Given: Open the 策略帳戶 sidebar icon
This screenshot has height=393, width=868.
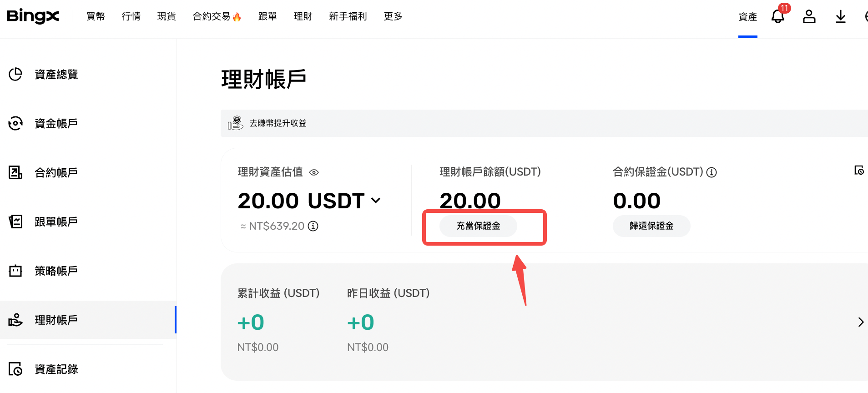Looking at the screenshot, I should 15,271.
